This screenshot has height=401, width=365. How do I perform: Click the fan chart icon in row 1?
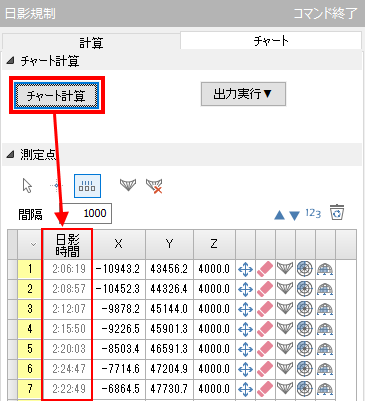[285, 268]
